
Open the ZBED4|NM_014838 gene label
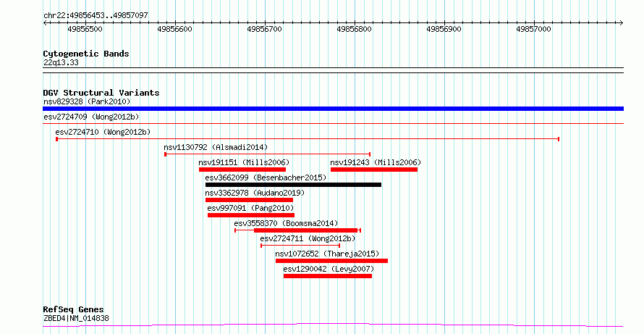pyautogui.click(x=76, y=318)
